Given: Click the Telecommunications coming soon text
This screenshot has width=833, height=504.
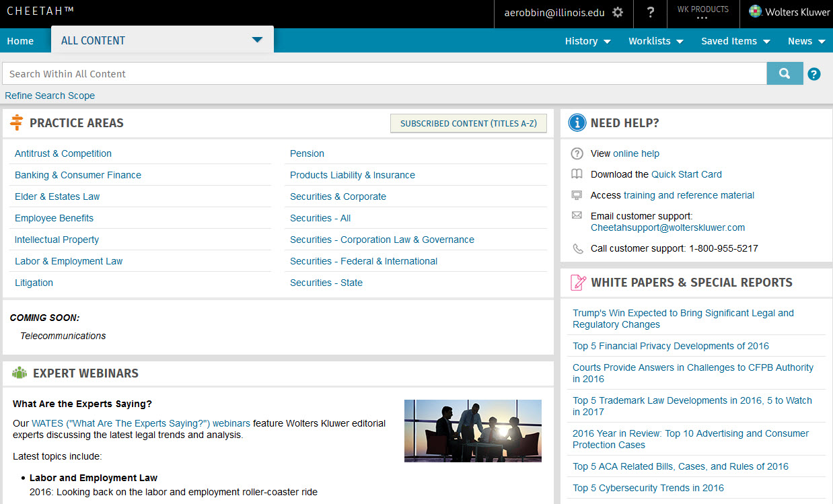Looking at the screenshot, I should click(x=63, y=336).
